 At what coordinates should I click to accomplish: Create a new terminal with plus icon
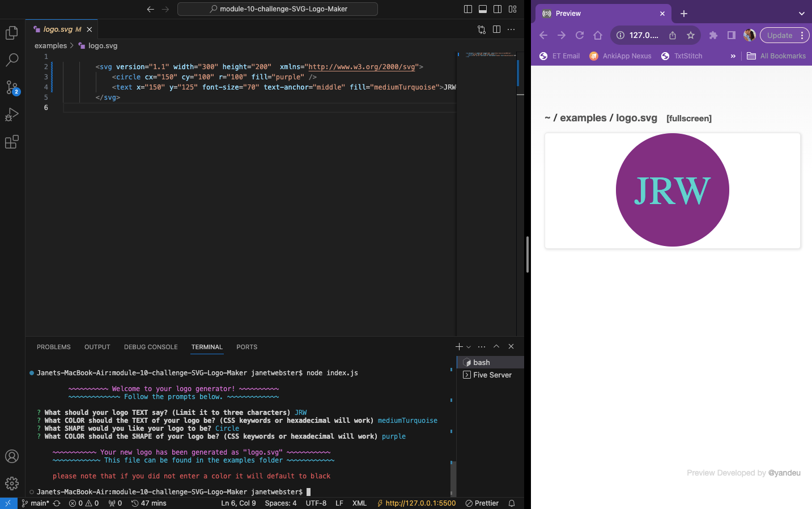[x=459, y=346]
